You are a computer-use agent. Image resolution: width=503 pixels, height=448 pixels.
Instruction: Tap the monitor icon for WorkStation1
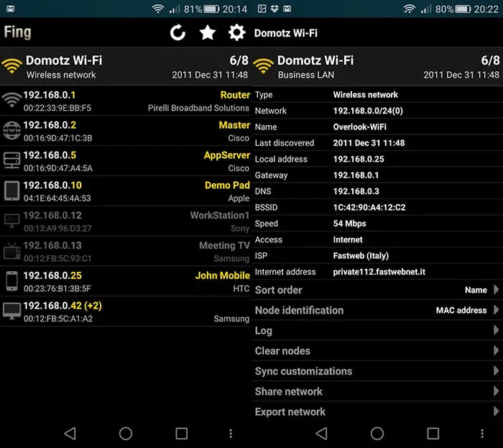(11, 221)
